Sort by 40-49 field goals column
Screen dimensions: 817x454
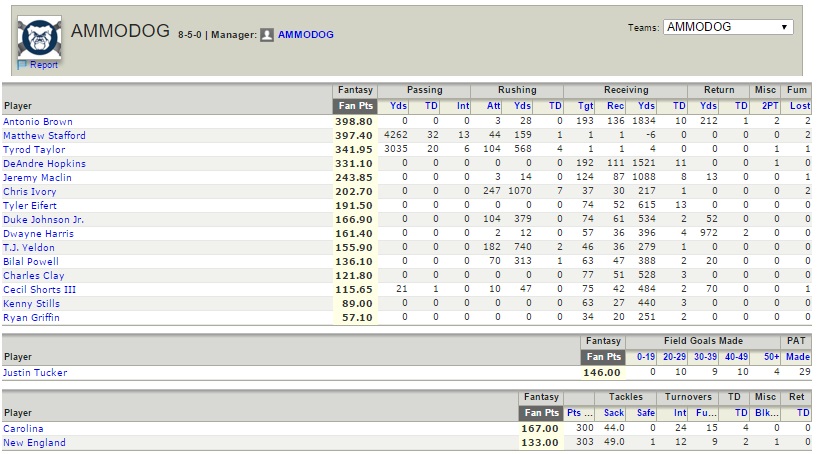point(736,357)
